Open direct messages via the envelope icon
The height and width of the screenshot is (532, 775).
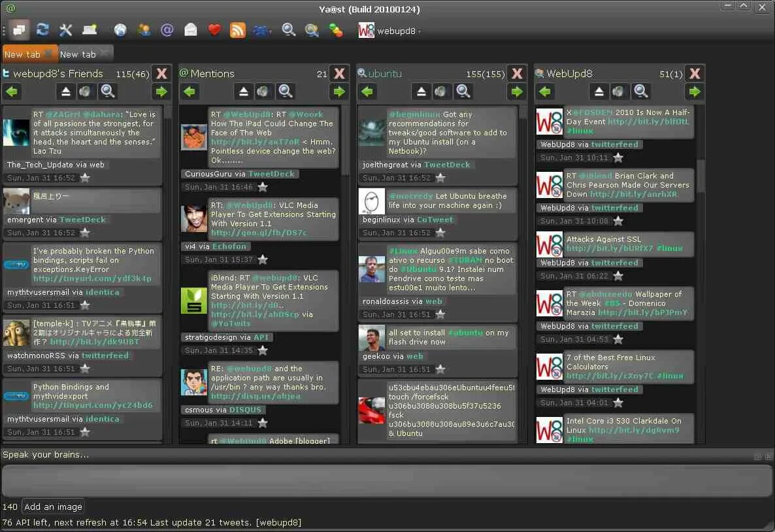coord(190,29)
